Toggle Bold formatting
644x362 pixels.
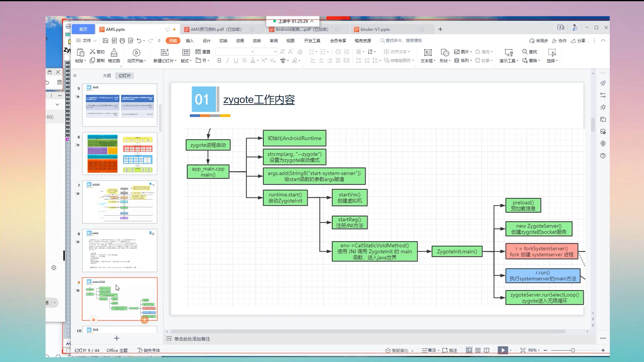point(219,60)
